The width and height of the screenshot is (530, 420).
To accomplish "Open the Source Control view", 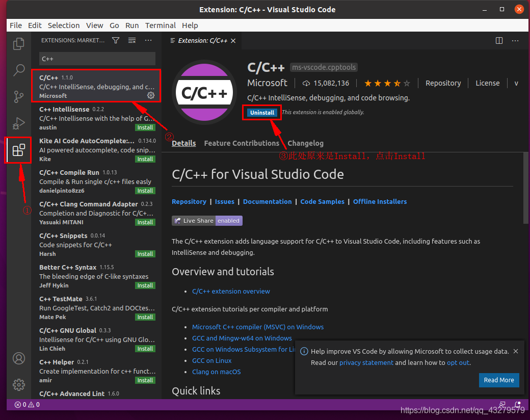I will (x=19, y=96).
